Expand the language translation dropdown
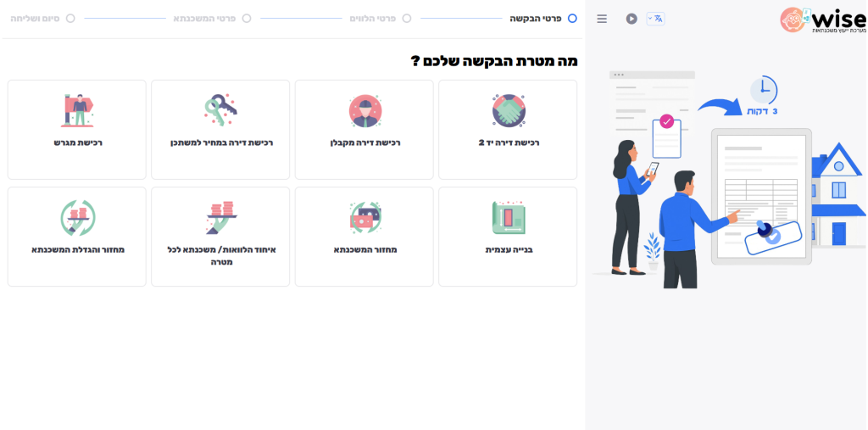Image resolution: width=868 pixels, height=430 pixels. click(655, 19)
